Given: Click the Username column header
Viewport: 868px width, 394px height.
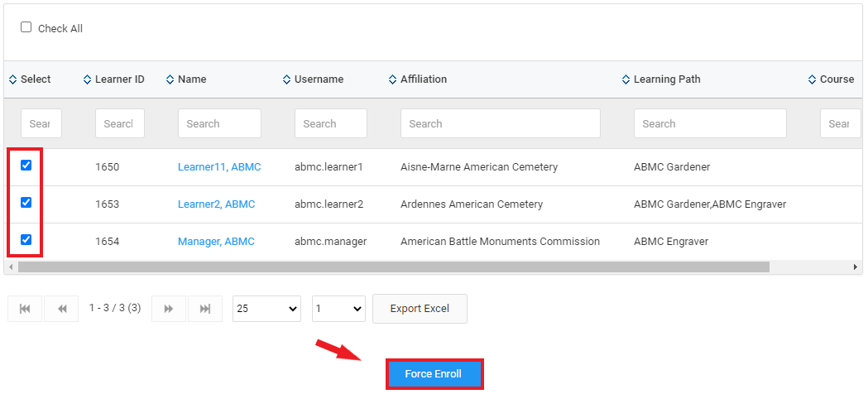Looking at the screenshot, I should (x=319, y=79).
